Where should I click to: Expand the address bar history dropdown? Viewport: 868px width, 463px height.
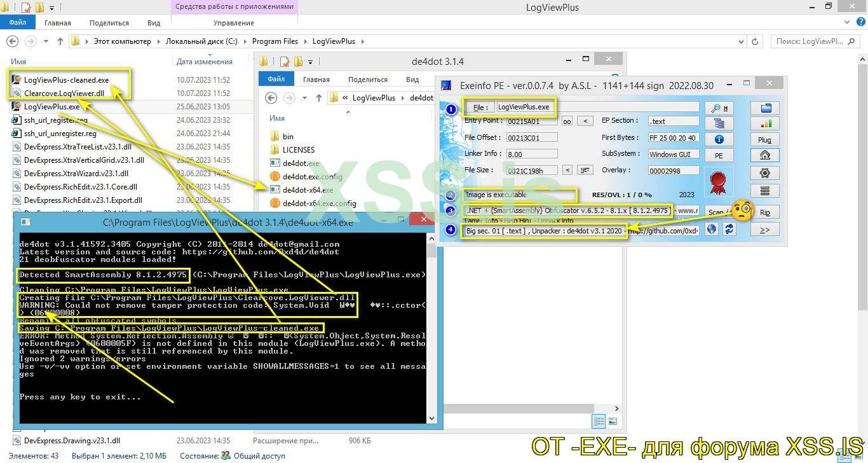click(x=742, y=41)
